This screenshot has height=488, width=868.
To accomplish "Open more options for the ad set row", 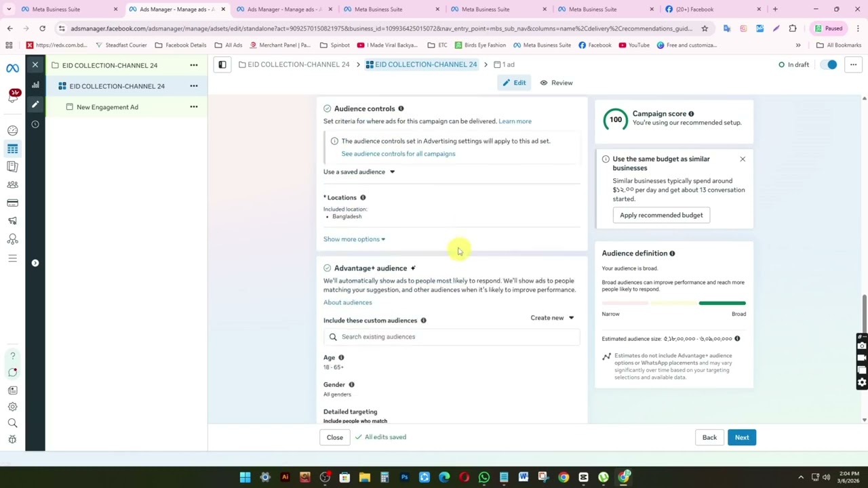I will [x=194, y=86].
